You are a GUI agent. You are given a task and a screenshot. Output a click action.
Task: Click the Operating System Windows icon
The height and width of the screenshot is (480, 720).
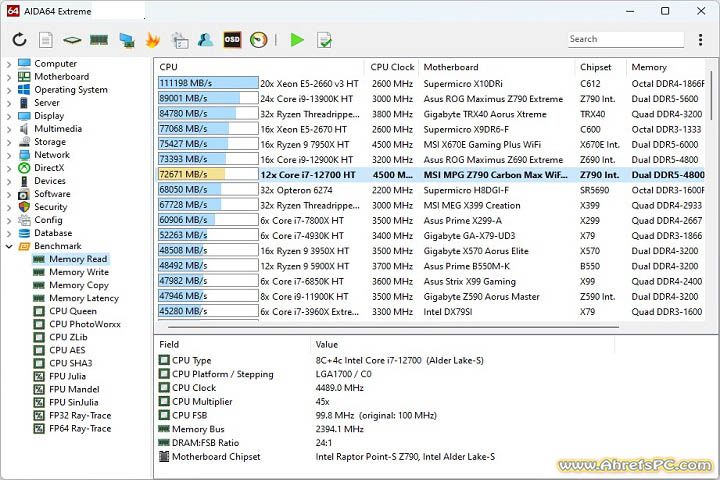pyautogui.click(x=24, y=90)
